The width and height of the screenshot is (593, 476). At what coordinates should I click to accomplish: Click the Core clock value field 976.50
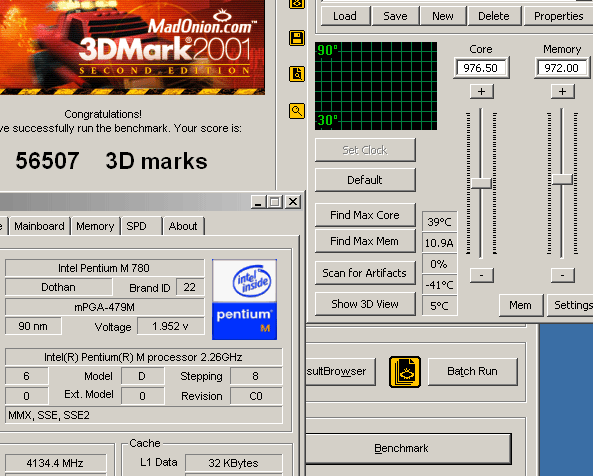pos(481,68)
